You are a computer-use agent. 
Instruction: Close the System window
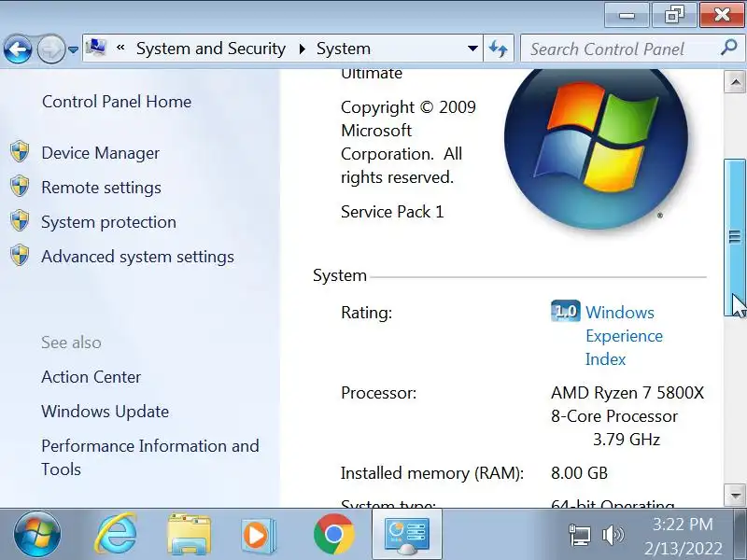click(722, 16)
